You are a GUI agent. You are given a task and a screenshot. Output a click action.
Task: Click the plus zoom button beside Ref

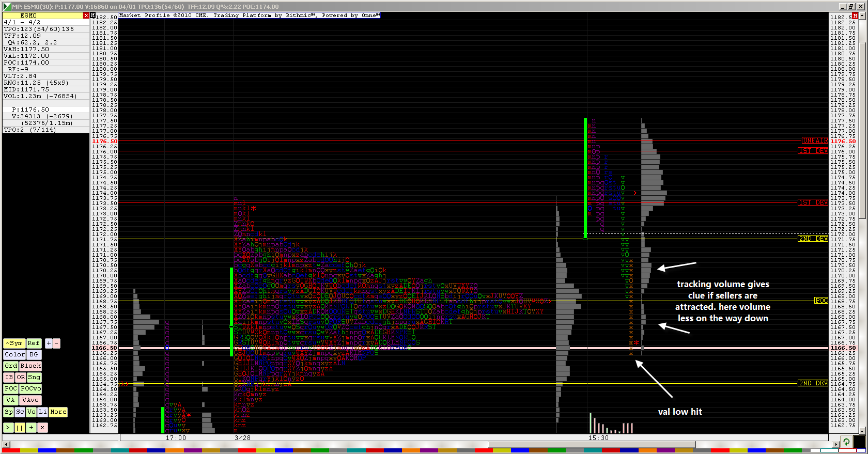click(x=49, y=343)
